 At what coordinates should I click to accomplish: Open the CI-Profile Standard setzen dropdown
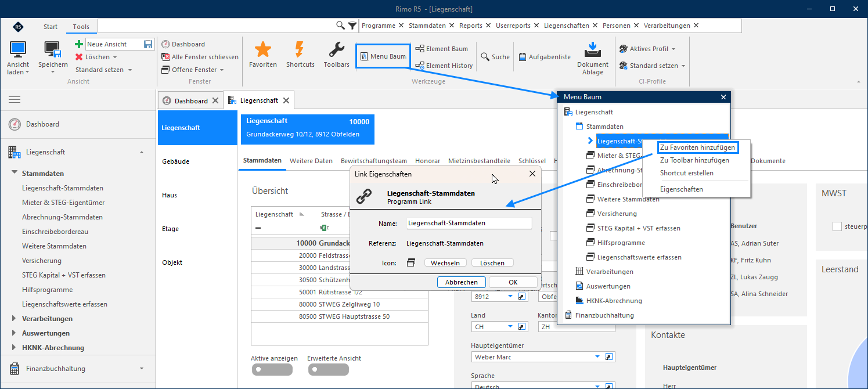tap(653, 66)
